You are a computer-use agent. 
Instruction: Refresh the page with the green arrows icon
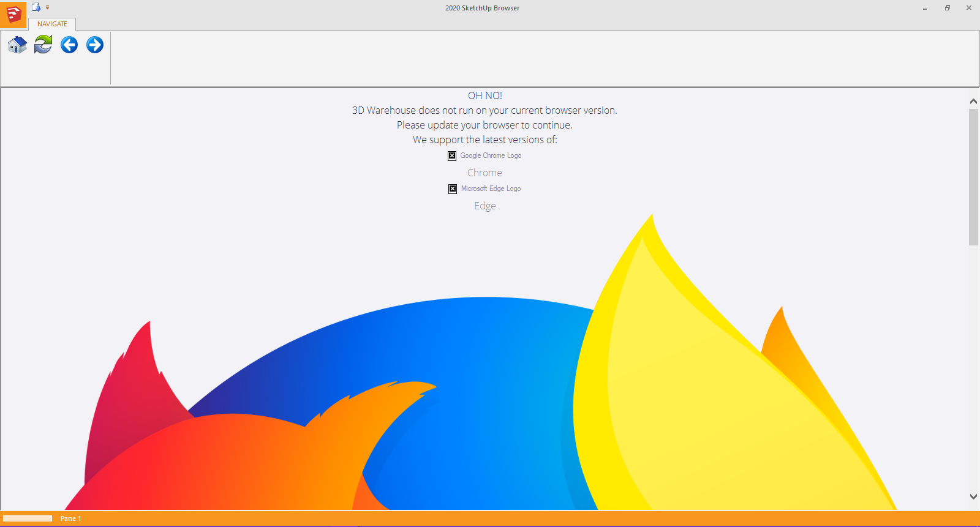click(43, 45)
